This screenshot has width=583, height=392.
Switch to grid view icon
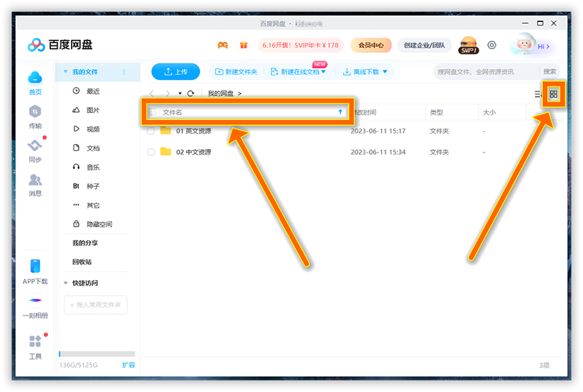tap(553, 94)
